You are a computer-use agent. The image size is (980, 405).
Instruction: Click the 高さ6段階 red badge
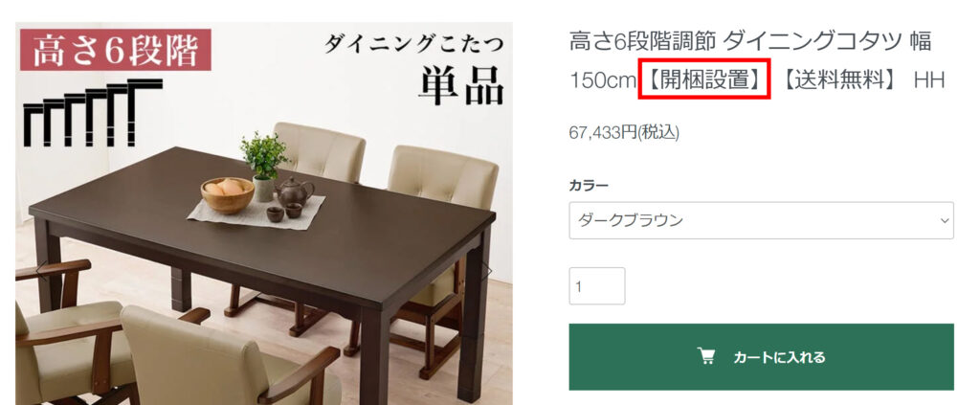(116, 50)
